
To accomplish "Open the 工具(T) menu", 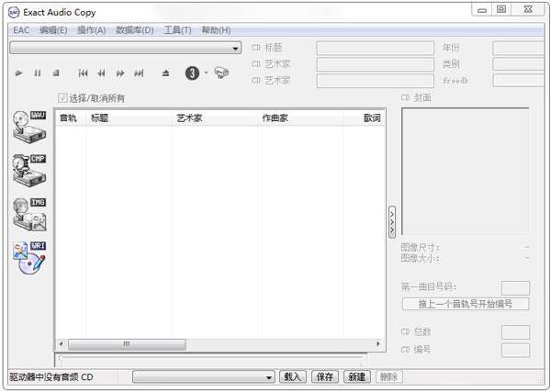I will tap(177, 30).
